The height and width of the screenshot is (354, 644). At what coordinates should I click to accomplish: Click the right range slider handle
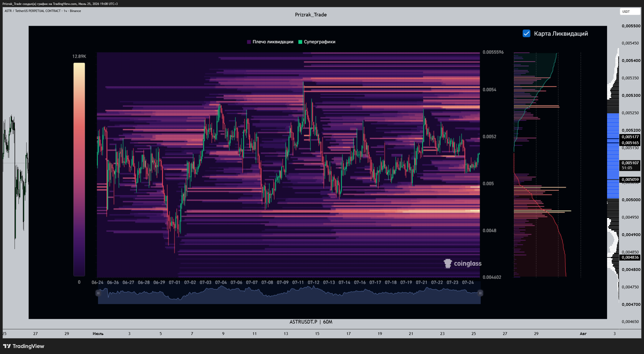pyautogui.click(x=480, y=293)
